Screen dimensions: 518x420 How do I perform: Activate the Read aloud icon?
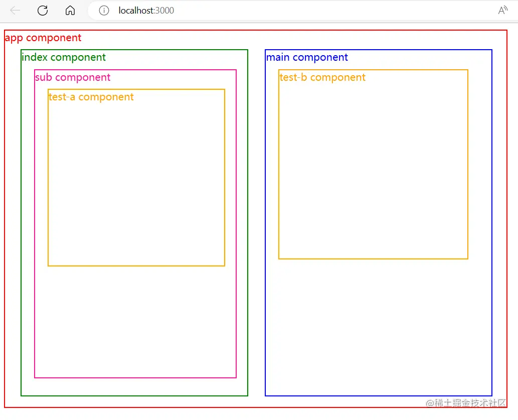point(503,11)
